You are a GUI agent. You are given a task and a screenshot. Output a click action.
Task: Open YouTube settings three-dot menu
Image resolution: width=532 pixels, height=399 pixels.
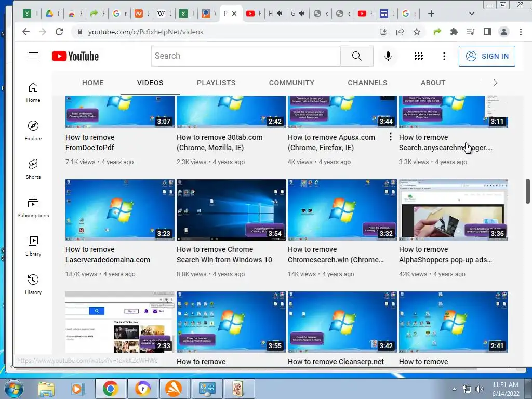click(444, 56)
